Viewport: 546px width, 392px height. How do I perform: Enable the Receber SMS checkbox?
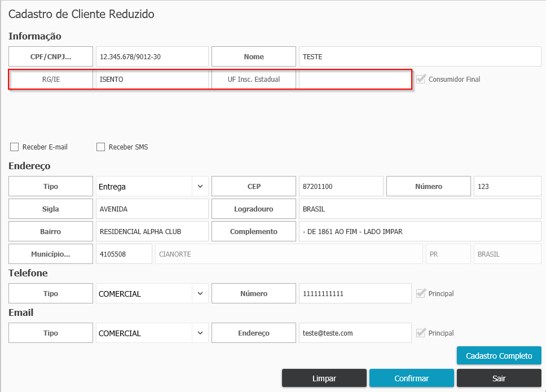pos(101,147)
